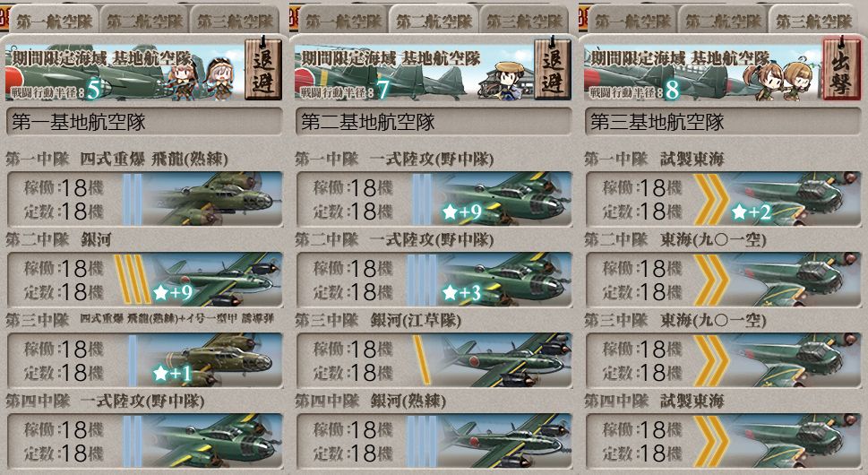Screen dimensions: 868x475
Task: Edit the 第一基地航空隊 name field
Action: point(145,122)
